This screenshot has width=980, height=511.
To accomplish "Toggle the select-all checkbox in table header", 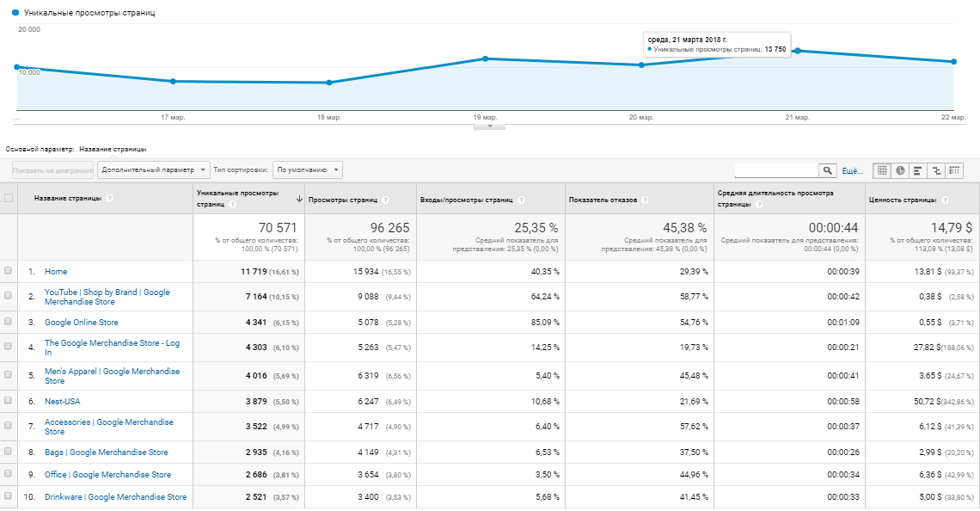I will (9, 199).
